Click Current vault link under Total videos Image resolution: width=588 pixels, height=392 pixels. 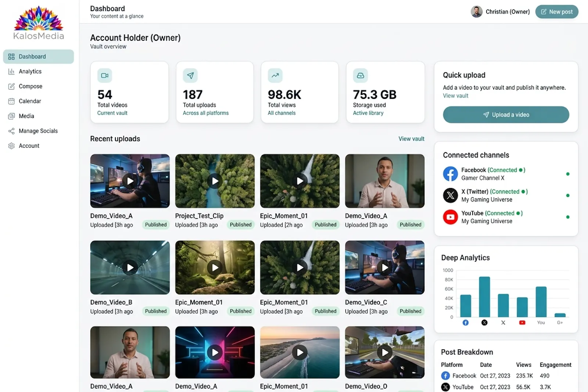(x=112, y=113)
